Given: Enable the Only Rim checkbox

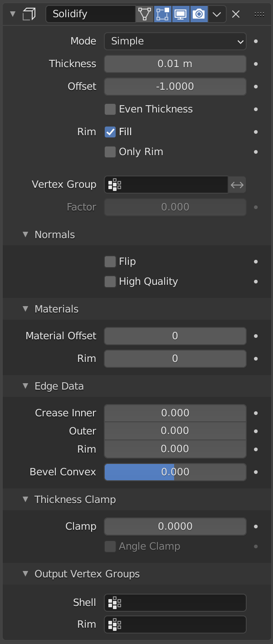Looking at the screenshot, I should (110, 151).
